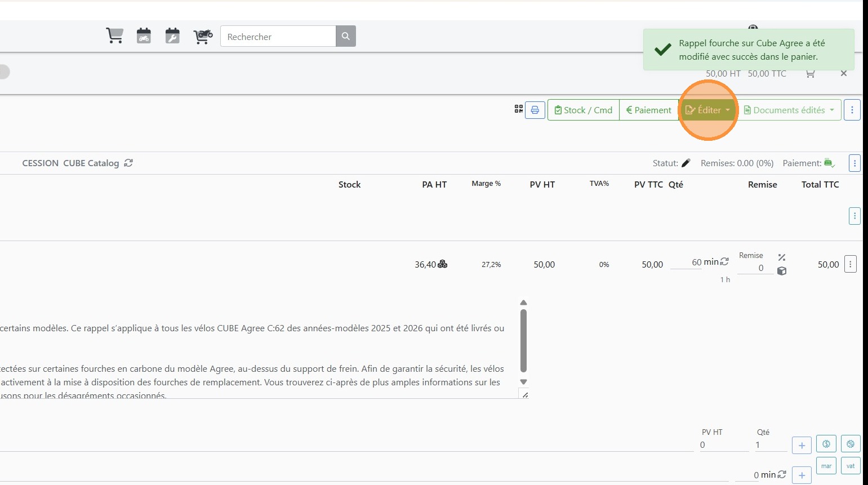Click the description scrollbar down arrow

pyautogui.click(x=523, y=382)
